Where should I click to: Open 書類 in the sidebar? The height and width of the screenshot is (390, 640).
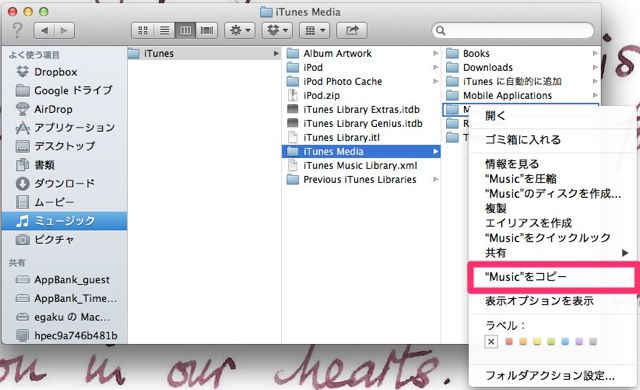tap(65, 165)
